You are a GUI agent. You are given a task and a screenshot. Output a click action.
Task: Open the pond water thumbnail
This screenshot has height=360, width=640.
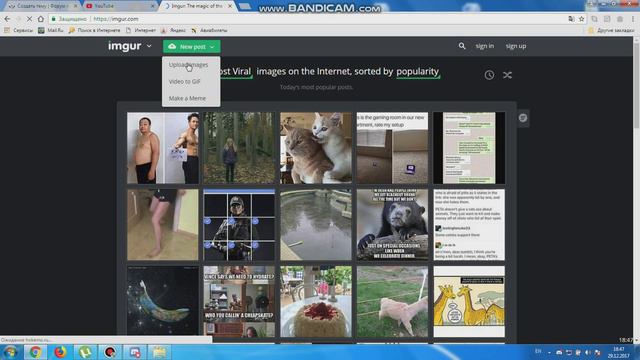click(316, 224)
